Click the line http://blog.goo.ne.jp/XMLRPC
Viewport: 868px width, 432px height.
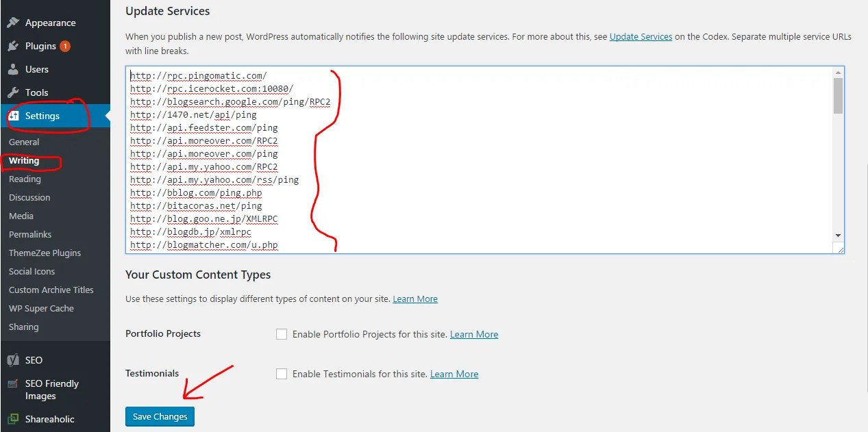(204, 219)
